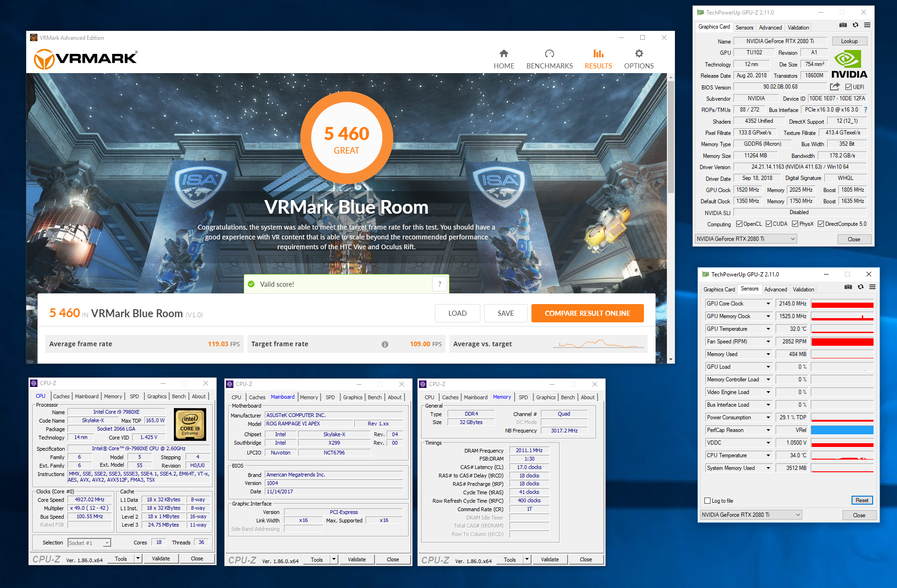
Task: Click the CPU-Z app icon in Memory window title
Action: point(422,384)
